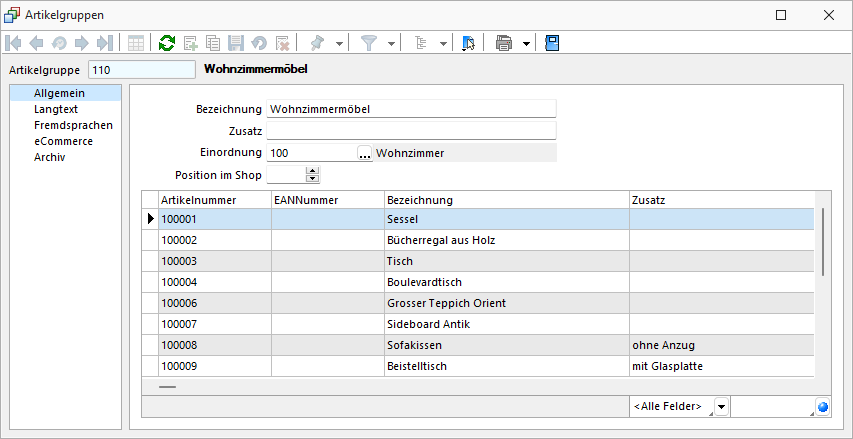
Task: Create a new record icon
Action: click(190, 43)
